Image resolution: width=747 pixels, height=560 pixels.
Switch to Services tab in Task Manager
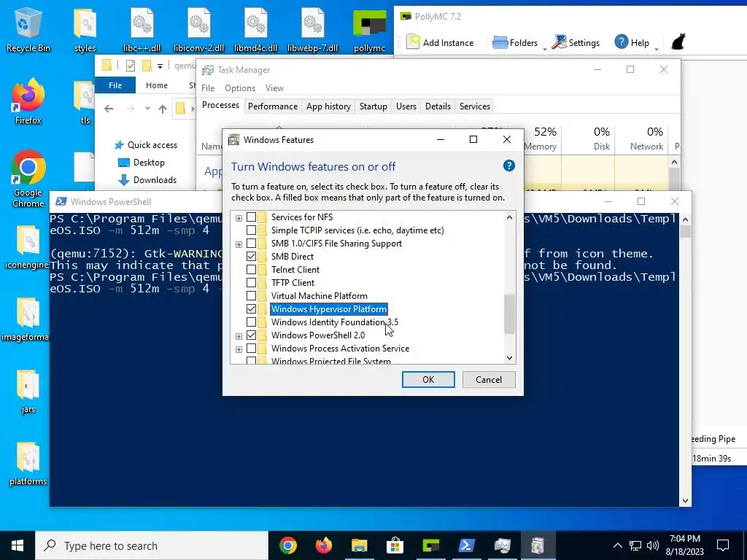[x=474, y=106]
